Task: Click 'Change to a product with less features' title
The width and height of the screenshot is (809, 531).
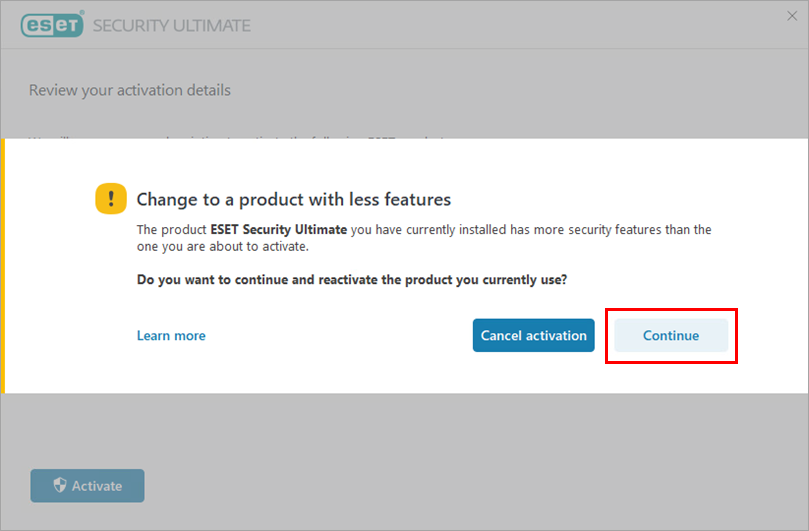Action: [293, 199]
